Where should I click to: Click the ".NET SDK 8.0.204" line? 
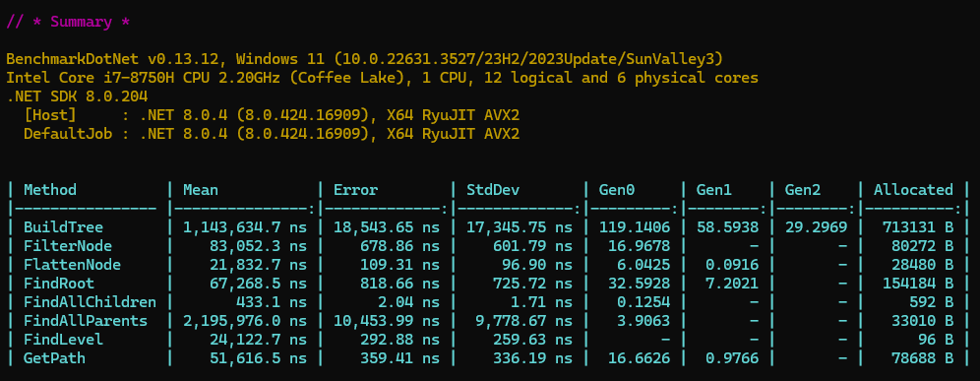pos(77,96)
